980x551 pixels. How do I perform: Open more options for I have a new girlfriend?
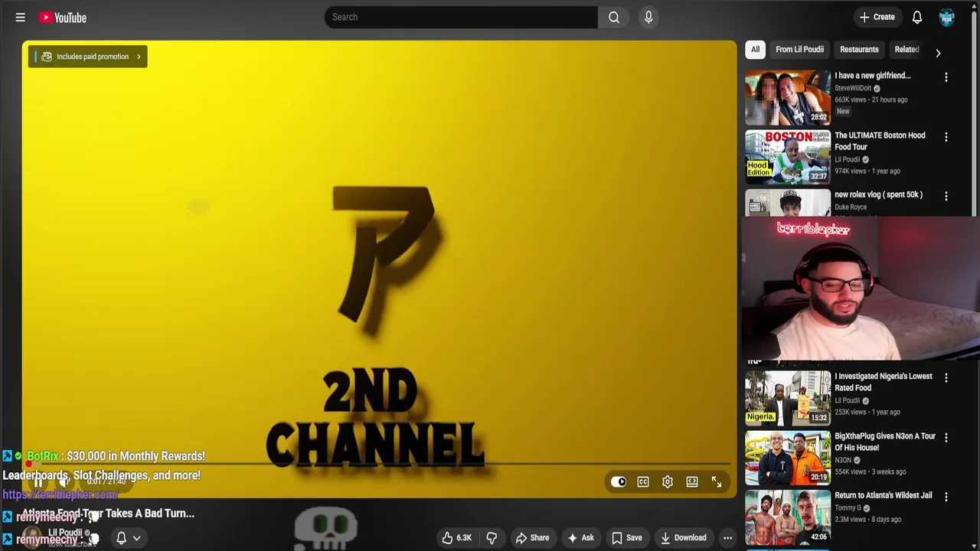[x=946, y=77]
